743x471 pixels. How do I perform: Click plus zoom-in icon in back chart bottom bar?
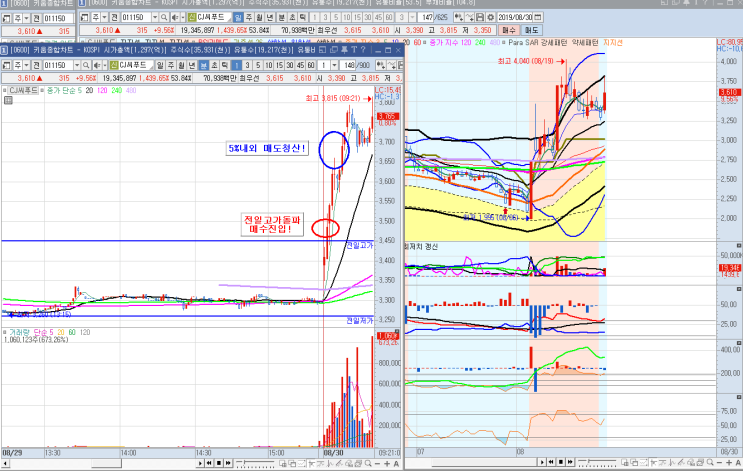pyautogui.click(x=729, y=462)
